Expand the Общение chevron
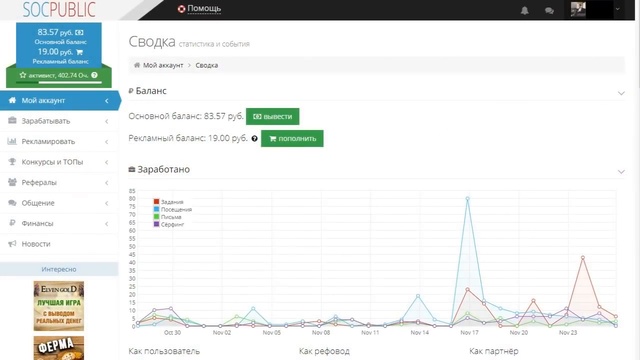Image resolution: width=640 pixels, height=360 pixels. click(107, 203)
